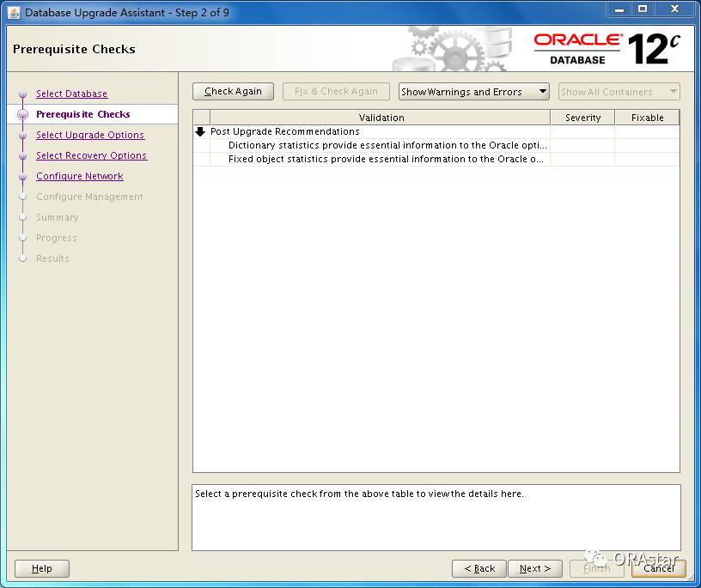Click the Help button

coord(42,568)
